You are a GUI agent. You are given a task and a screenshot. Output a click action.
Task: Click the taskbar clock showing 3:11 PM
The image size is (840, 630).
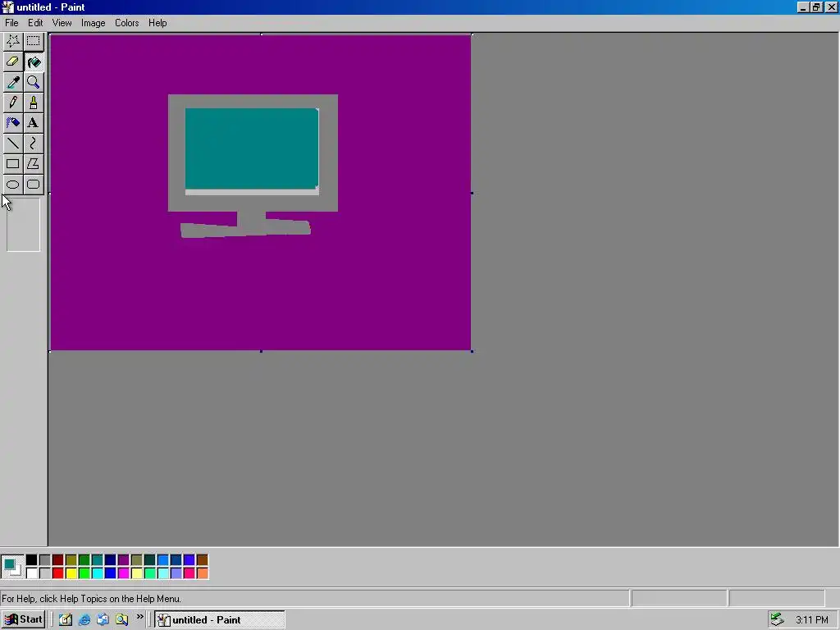(x=811, y=620)
